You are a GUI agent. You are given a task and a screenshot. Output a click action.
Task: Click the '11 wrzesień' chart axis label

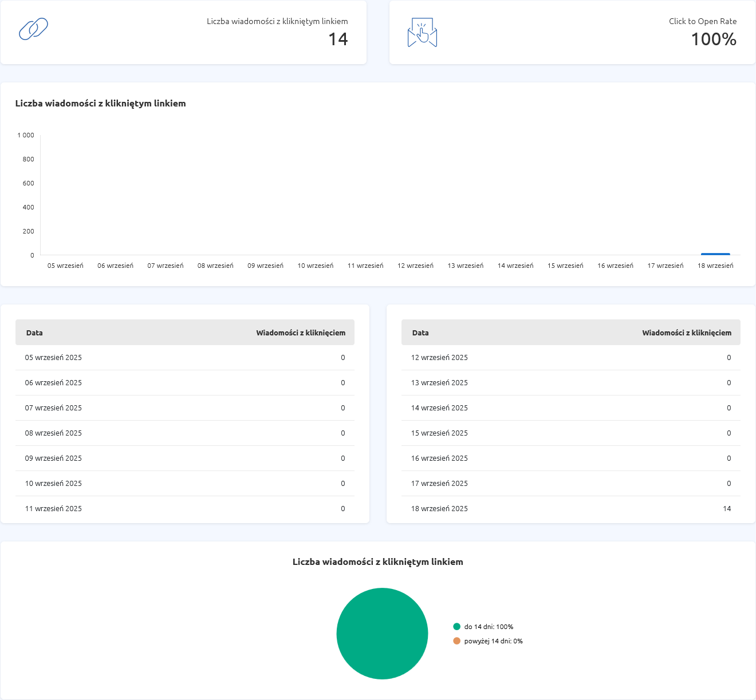(365, 266)
